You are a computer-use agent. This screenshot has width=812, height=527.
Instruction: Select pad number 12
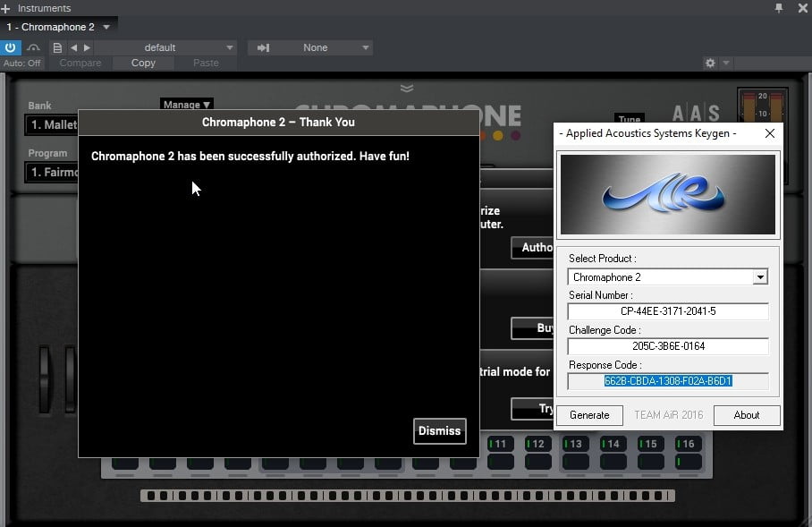[538, 444]
